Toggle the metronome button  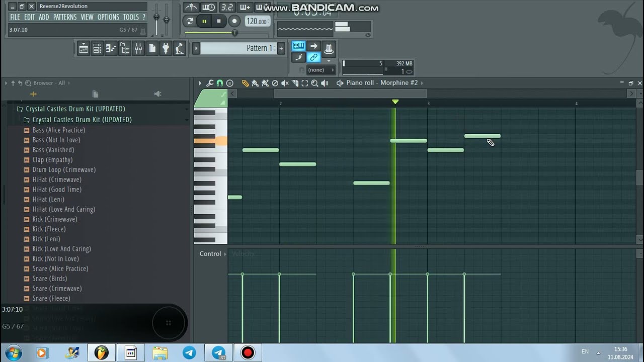(x=191, y=7)
